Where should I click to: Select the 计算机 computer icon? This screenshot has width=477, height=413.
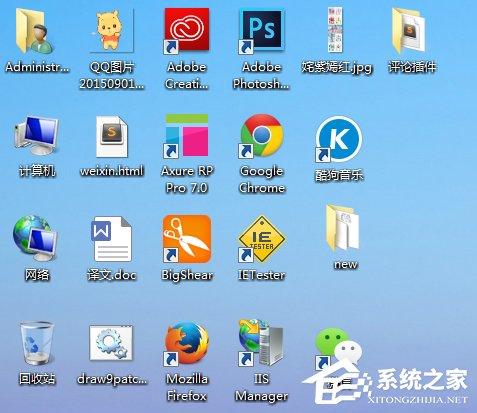click(36, 136)
